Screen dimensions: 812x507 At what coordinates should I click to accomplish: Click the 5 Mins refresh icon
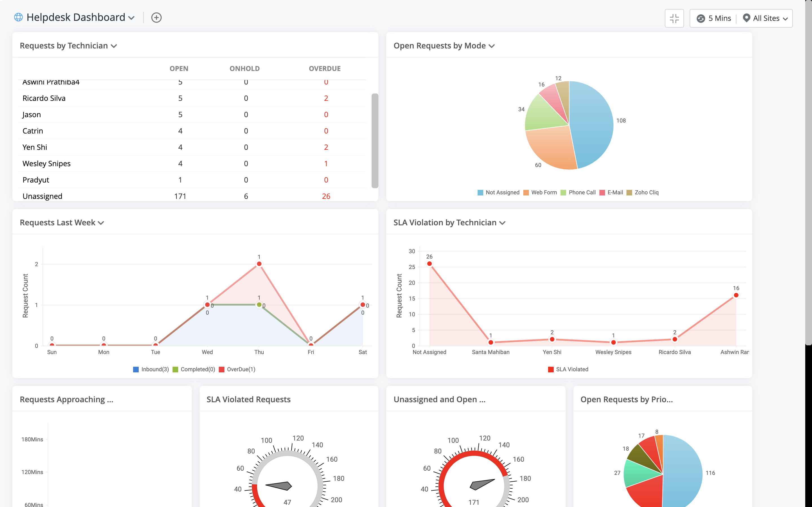tap(701, 18)
